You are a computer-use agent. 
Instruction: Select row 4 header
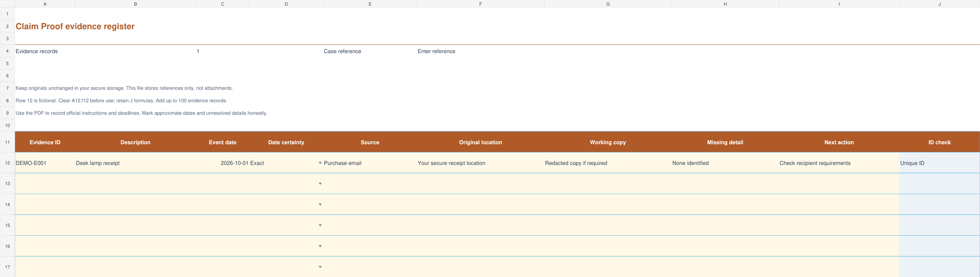pos(7,51)
